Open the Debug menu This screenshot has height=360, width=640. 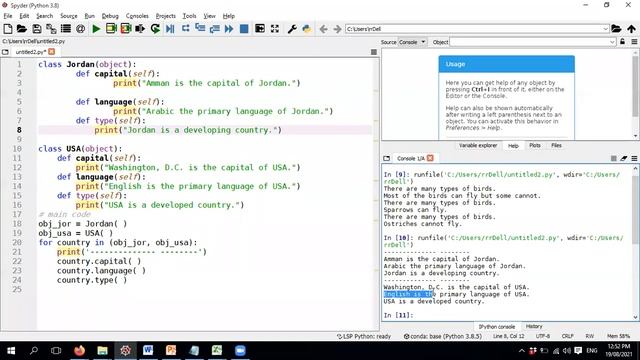point(110,16)
